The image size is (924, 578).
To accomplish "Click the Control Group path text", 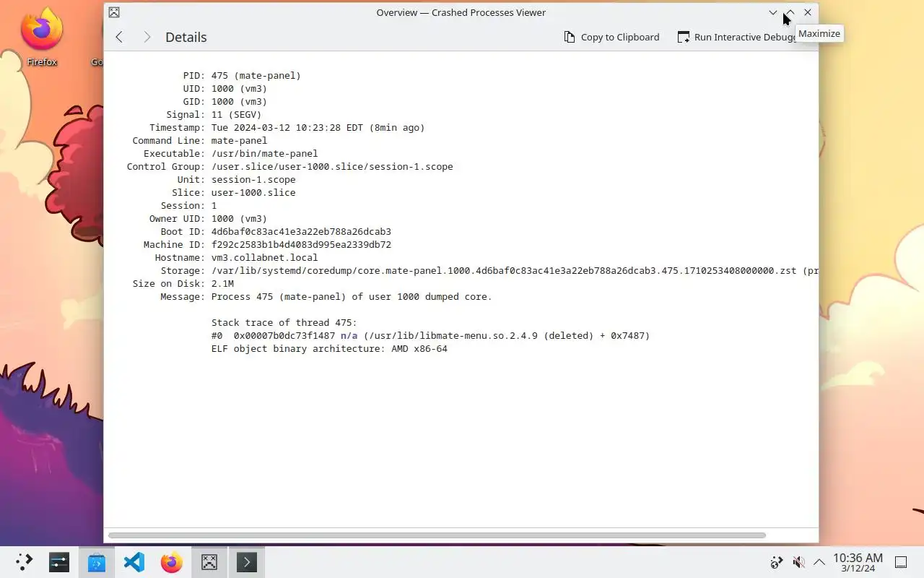I will [x=332, y=166].
